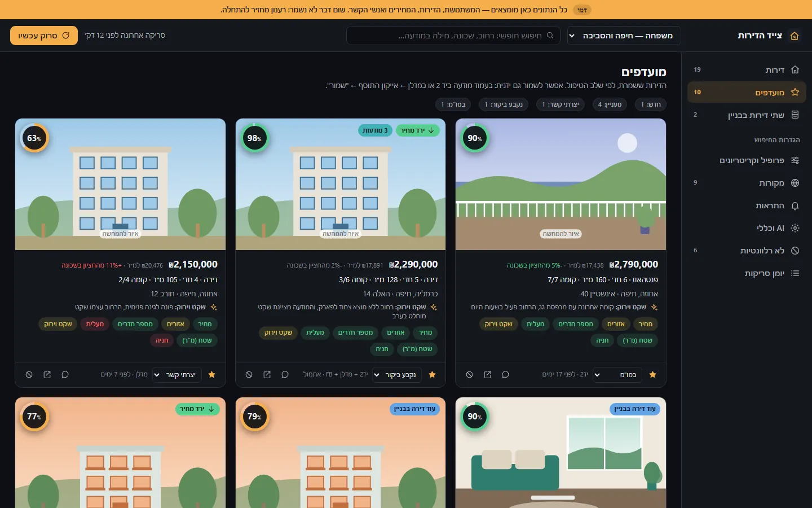Mark ₪2,290,000 listing as not relevant
This screenshot has height=508, width=812.
click(x=249, y=375)
